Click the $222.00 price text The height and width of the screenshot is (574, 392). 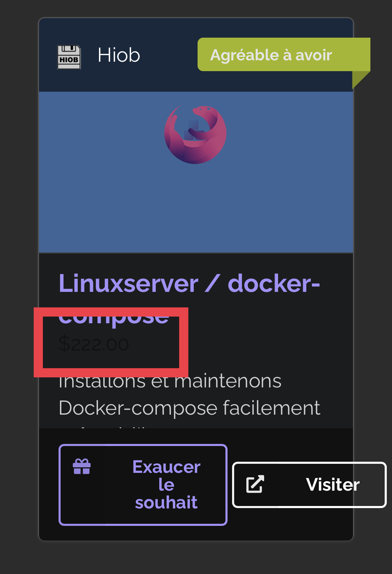click(94, 344)
